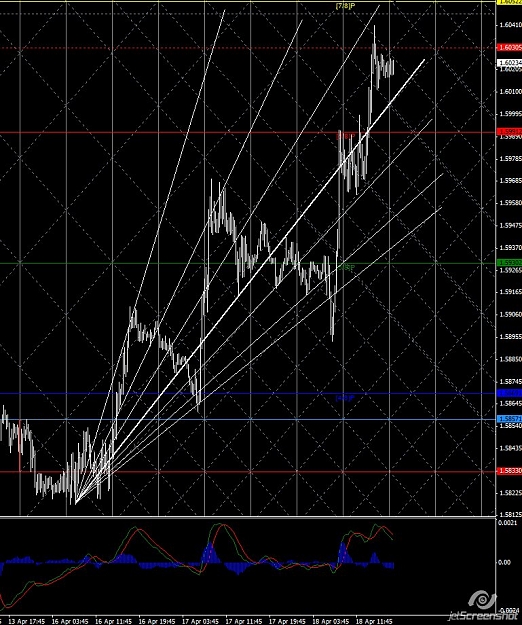This screenshot has width=522, height=625.
Task: Click the 17 Apr 19:45 time label
Action: click(x=287, y=621)
